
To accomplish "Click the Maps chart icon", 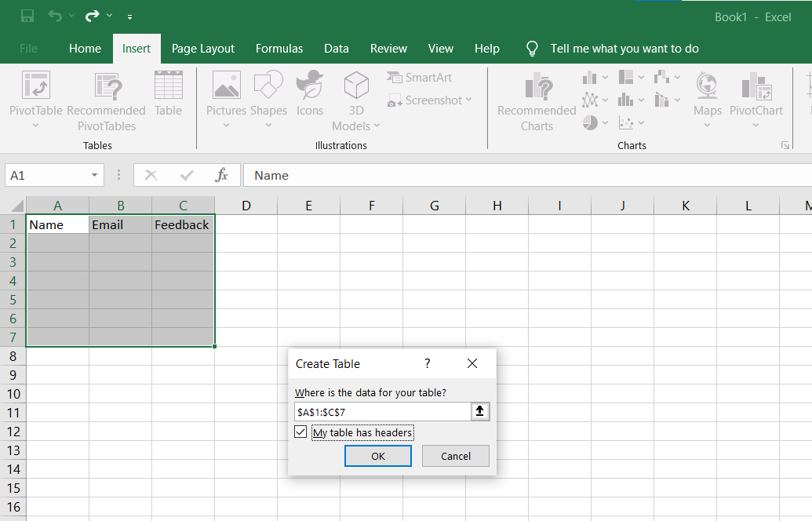I will tap(708, 86).
